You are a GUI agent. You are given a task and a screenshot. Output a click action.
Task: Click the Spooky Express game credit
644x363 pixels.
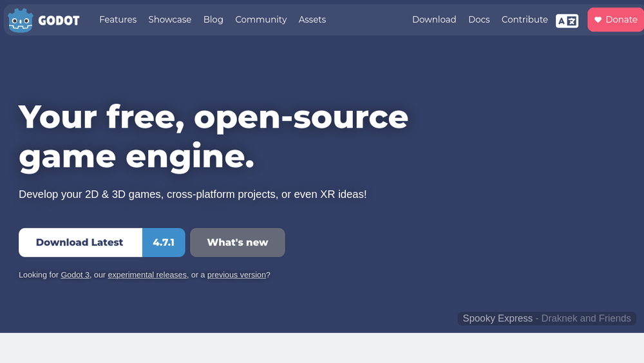(x=547, y=319)
